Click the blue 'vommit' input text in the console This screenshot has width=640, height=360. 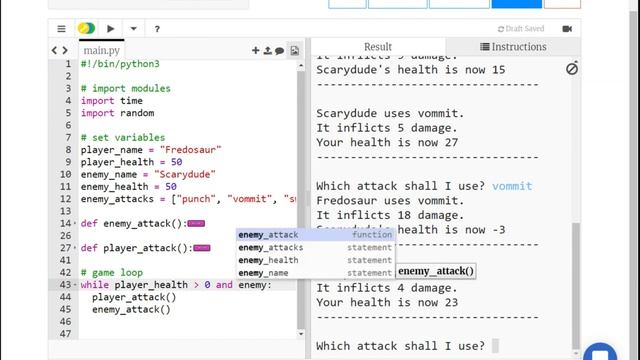(x=512, y=186)
